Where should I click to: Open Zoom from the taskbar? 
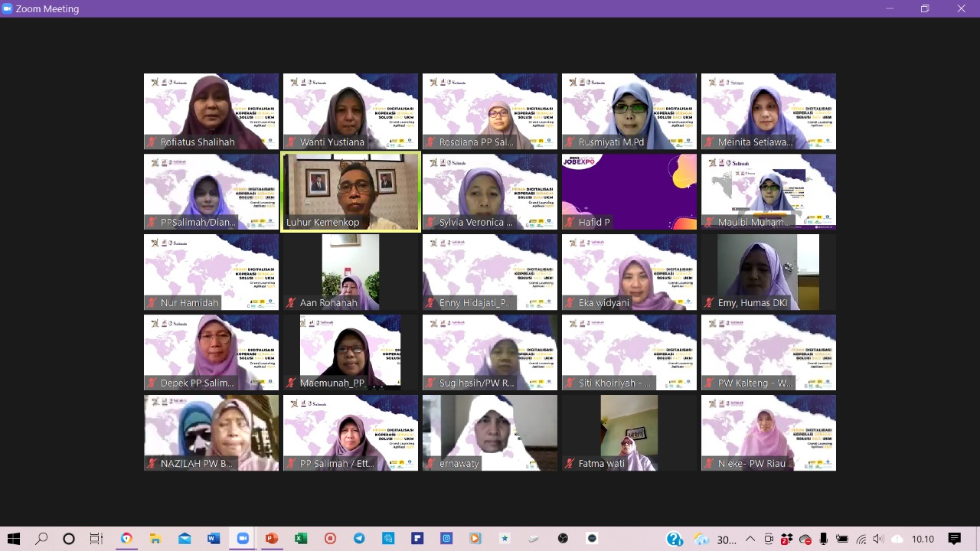[243, 539]
